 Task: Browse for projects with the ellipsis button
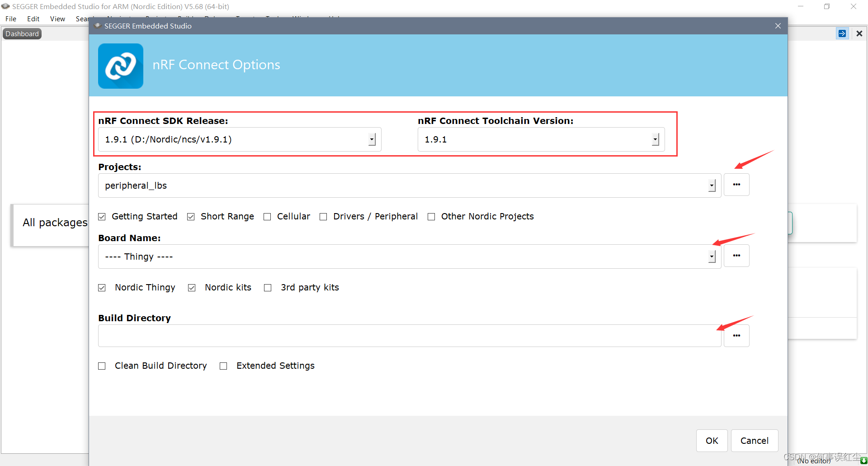click(736, 185)
